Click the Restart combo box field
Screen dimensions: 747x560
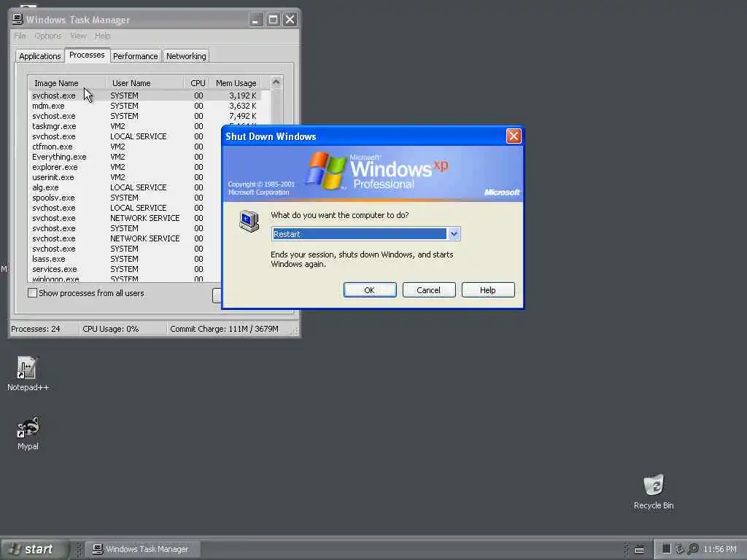[365, 234]
